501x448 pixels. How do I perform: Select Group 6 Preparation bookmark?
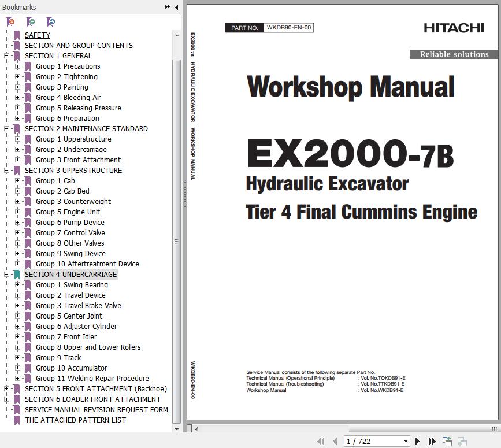pyautogui.click(x=68, y=119)
